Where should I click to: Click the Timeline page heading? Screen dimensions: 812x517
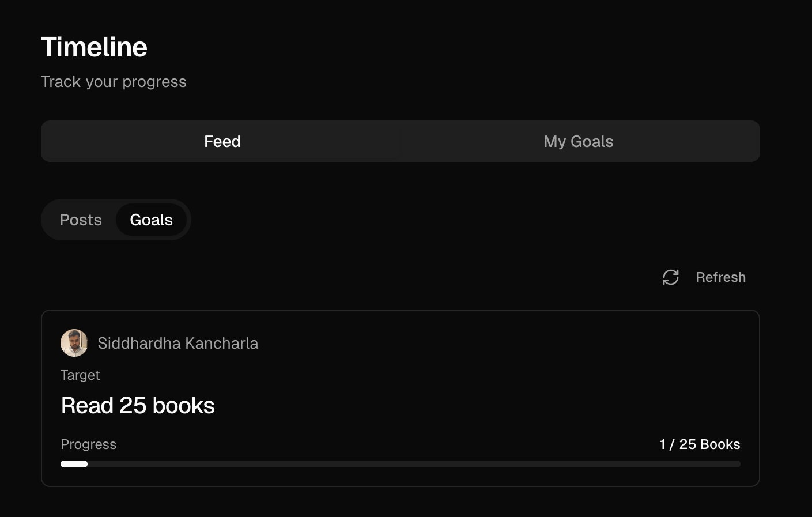(x=94, y=47)
